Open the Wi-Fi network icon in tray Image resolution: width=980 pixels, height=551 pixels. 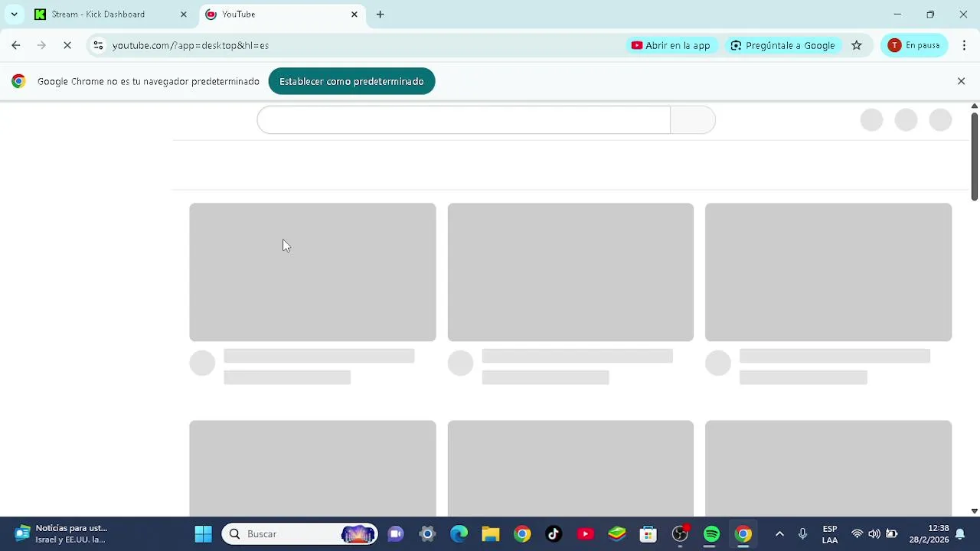[x=857, y=534]
